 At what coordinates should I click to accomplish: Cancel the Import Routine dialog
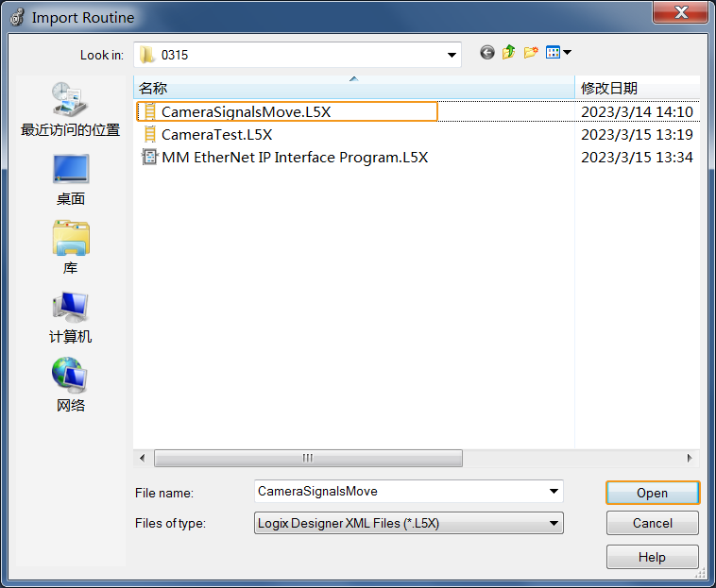click(x=653, y=523)
